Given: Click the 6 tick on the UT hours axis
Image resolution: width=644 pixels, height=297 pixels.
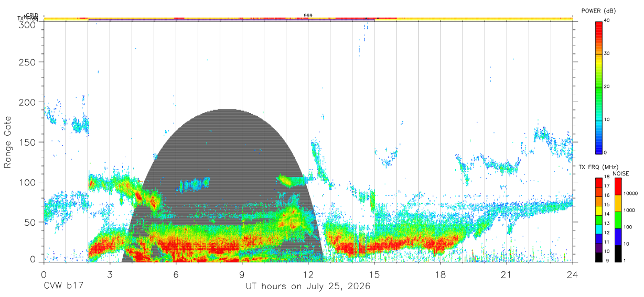Looking at the screenshot, I should (x=176, y=274).
